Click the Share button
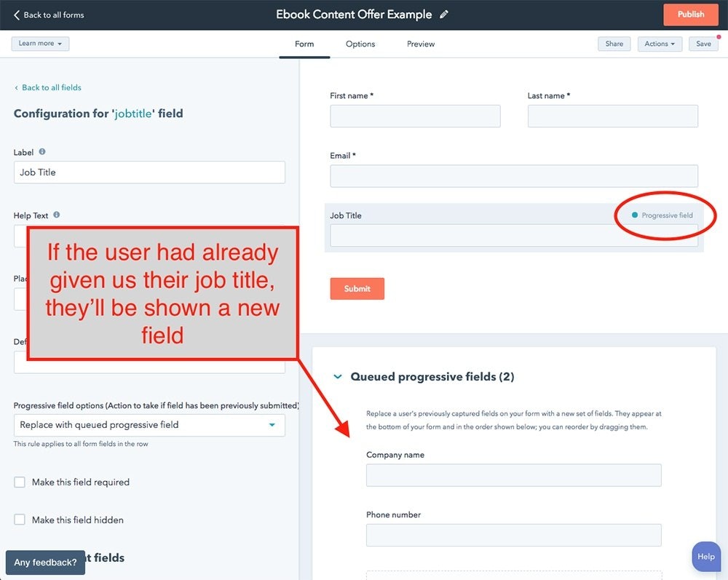728x580 pixels. click(614, 44)
